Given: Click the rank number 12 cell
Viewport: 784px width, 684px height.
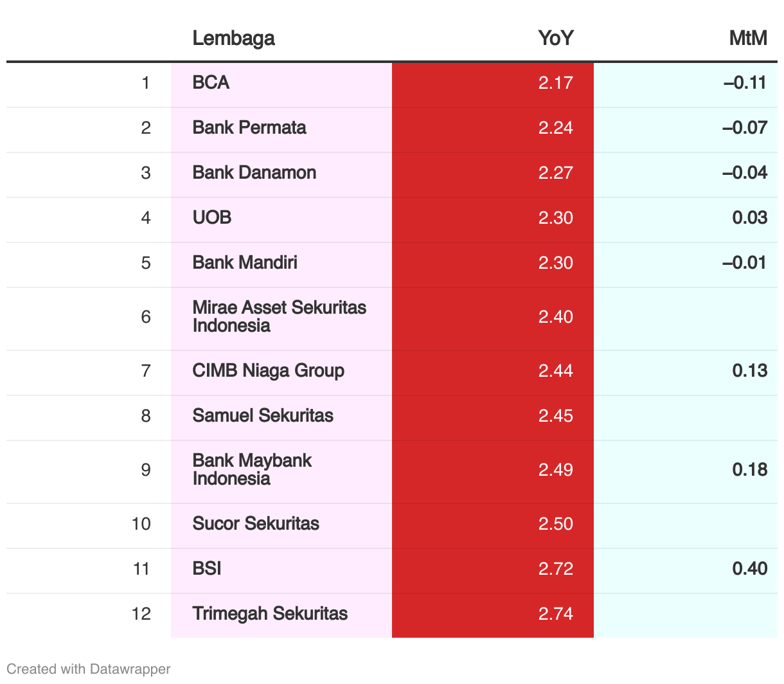Looking at the screenshot, I should pos(141,614).
